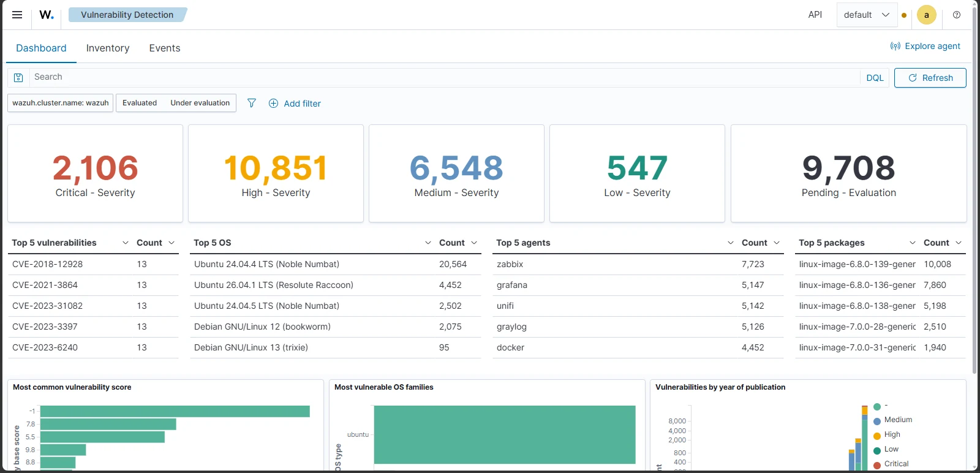Toggle the Under evaluation filter button
The height and width of the screenshot is (473, 980).
click(200, 103)
